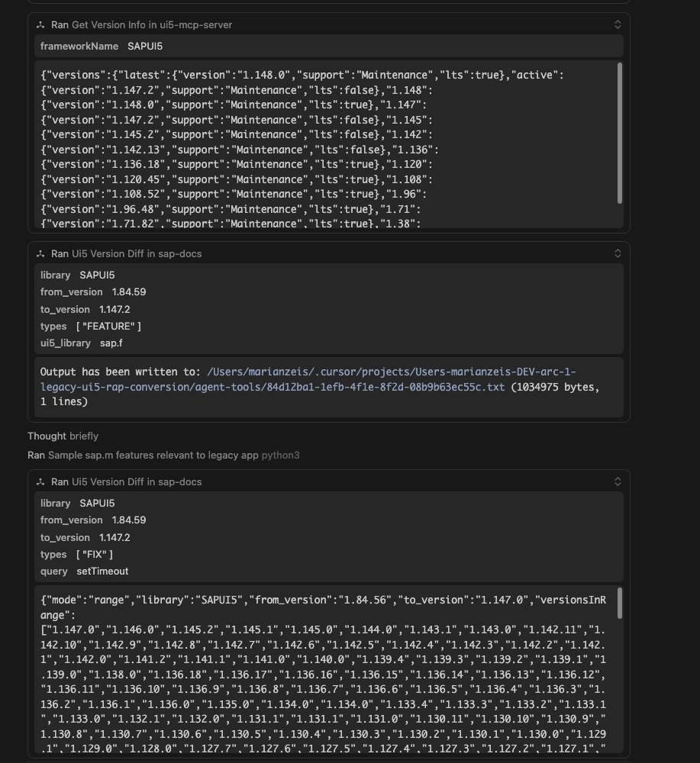Select to_version 1.147.2 in the FIX diff
Image resolution: width=700 pixels, height=763 pixels.
[x=85, y=538]
